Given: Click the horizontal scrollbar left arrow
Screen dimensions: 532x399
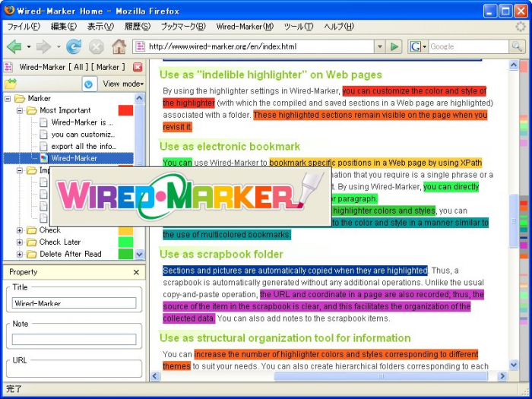Looking at the screenshot, I should [x=155, y=375].
